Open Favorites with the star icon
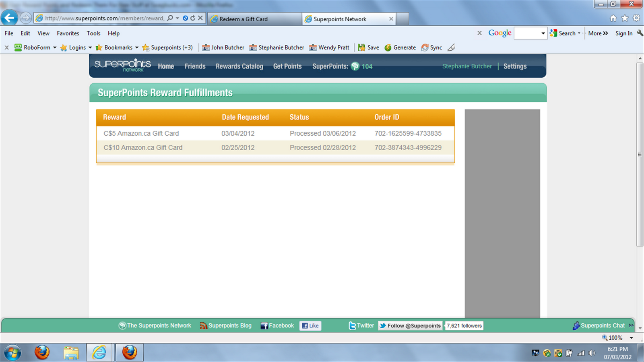 click(x=625, y=18)
